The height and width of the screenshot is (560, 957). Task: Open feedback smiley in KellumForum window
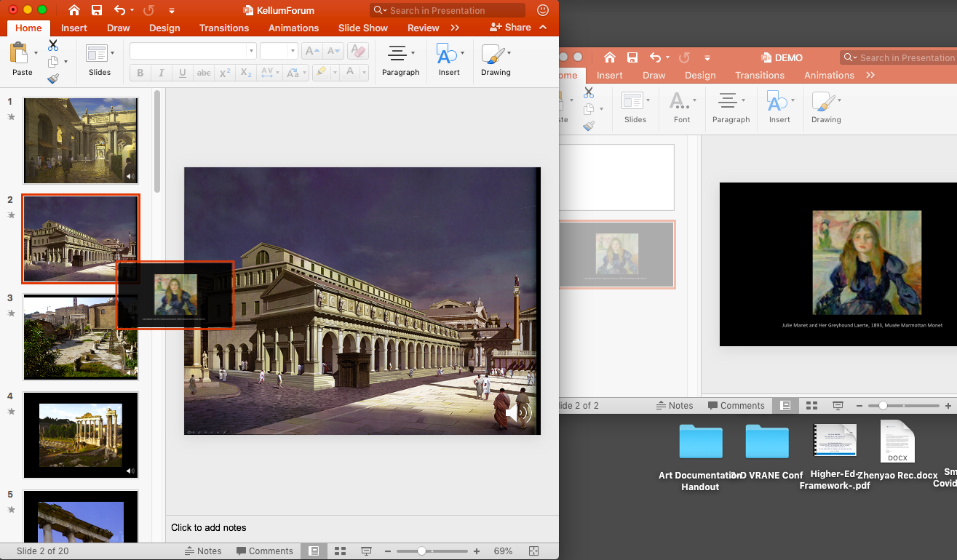click(x=543, y=10)
